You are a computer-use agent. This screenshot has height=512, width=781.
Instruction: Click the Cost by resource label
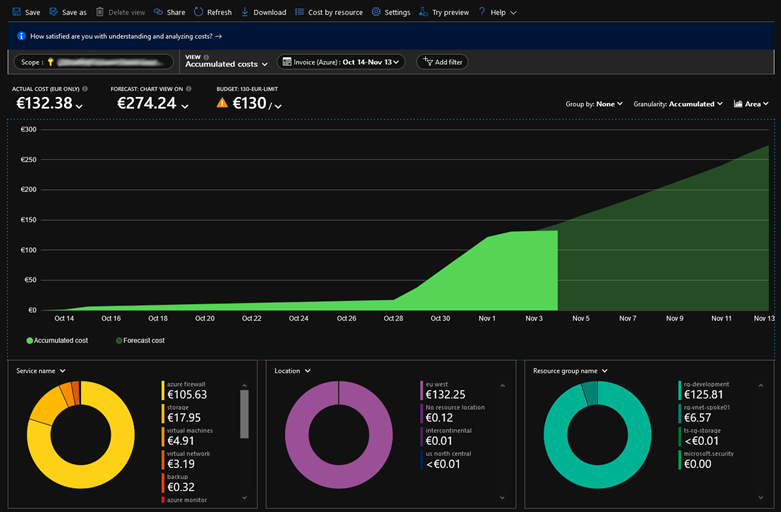(335, 12)
